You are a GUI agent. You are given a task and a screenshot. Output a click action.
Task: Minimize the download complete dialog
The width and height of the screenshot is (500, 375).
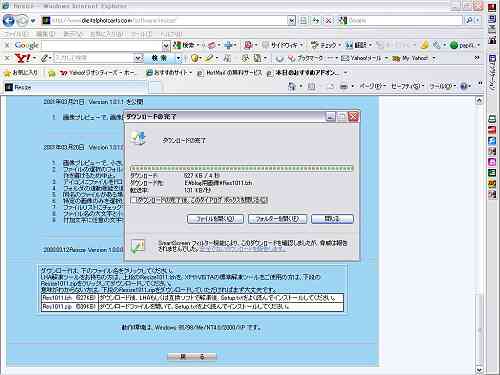coord(330,117)
